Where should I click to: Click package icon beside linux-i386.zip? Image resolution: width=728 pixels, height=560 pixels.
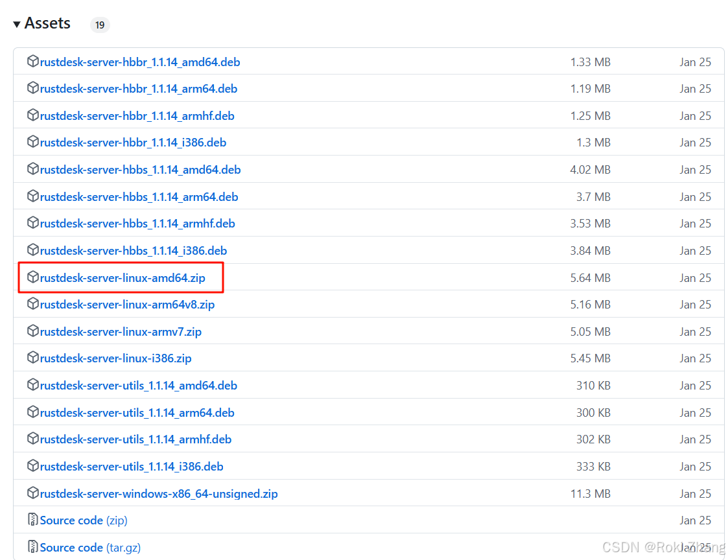point(33,358)
